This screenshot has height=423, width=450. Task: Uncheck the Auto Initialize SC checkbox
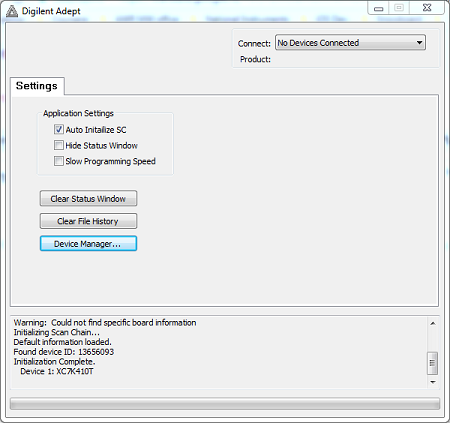(59, 129)
